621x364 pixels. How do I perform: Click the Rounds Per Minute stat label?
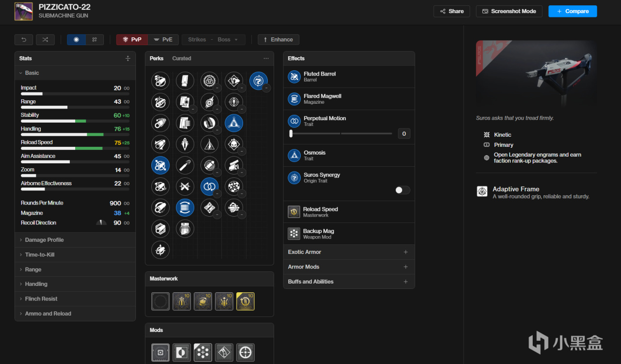click(x=42, y=203)
